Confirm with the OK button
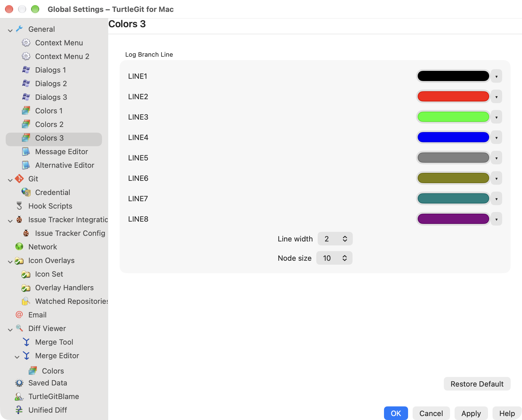This screenshot has width=522, height=420. click(x=396, y=413)
